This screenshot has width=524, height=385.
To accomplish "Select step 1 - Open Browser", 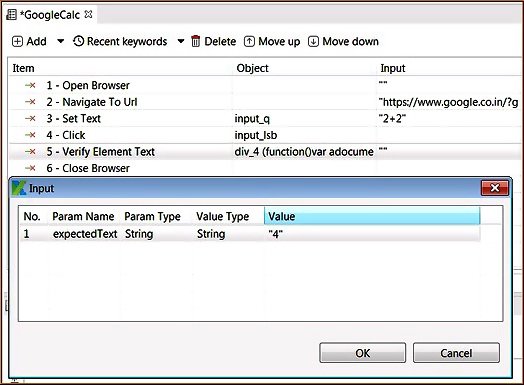I will [x=88, y=86].
